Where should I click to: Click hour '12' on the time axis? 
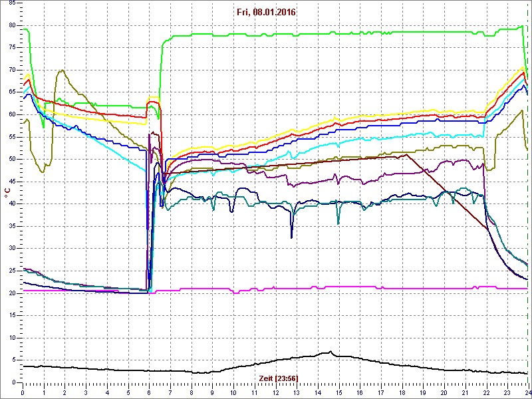click(x=275, y=392)
